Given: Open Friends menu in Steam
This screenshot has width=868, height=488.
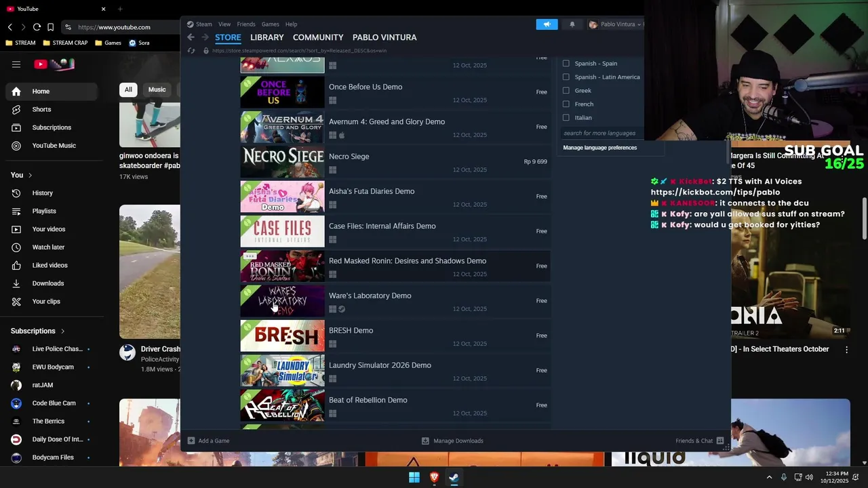Looking at the screenshot, I should tap(246, 24).
